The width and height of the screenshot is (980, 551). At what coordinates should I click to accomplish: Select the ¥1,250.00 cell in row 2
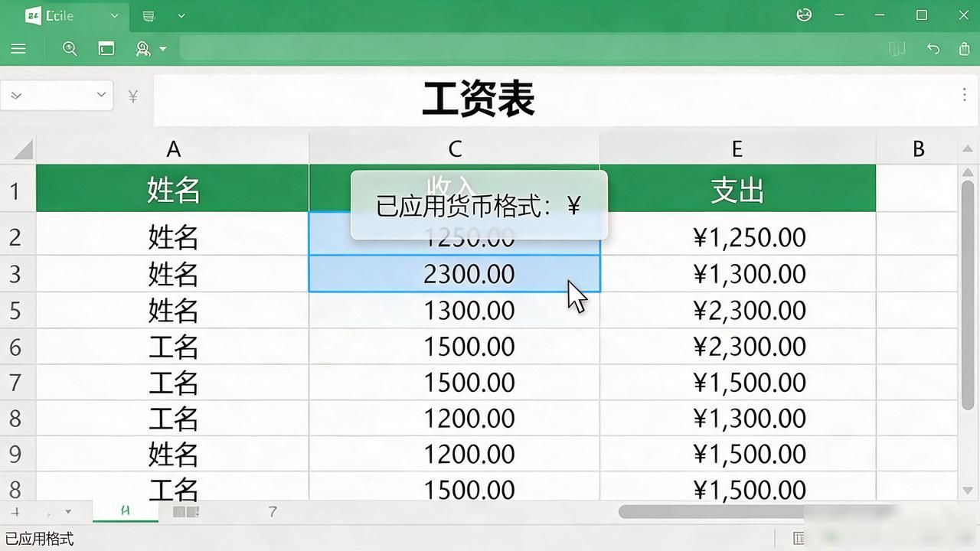coord(737,237)
